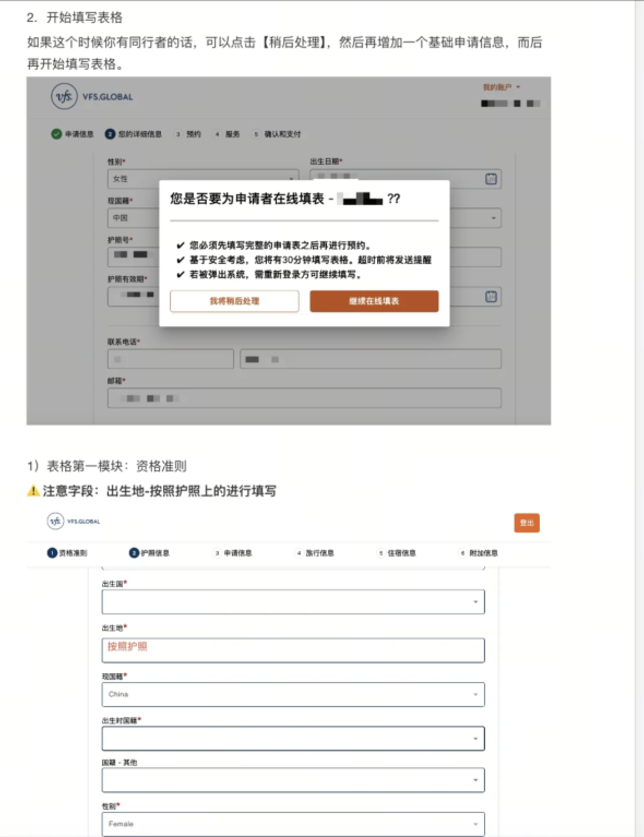Click the step 2 circle on 您的详细信息
The image size is (644, 837).
[111, 134]
